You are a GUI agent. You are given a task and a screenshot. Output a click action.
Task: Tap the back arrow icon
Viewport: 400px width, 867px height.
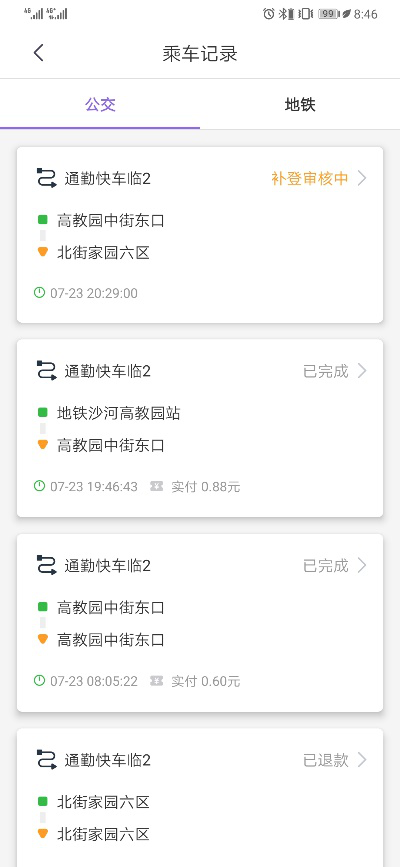tap(38, 53)
